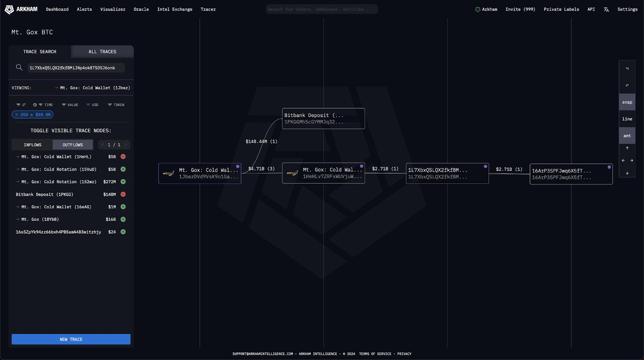Viewport: 644px width, 360px height.
Task: Click Invite (999) link
Action: pyautogui.click(x=520, y=9)
